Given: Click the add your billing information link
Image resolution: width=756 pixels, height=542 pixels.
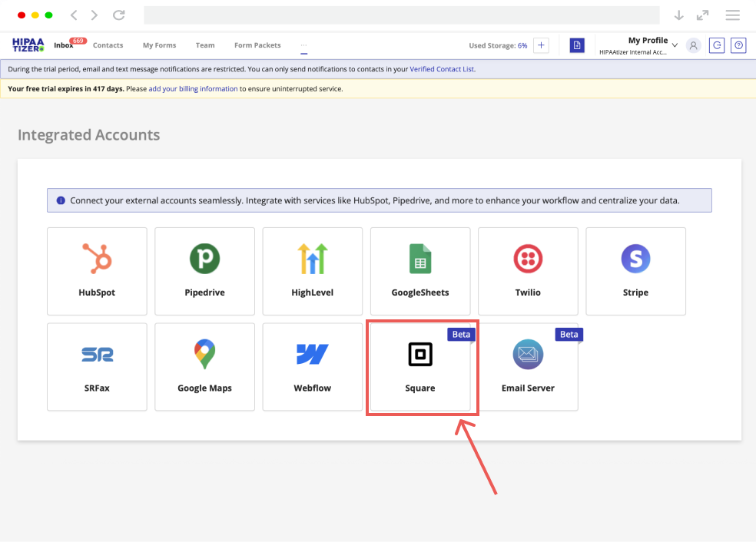Looking at the screenshot, I should pos(193,88).
